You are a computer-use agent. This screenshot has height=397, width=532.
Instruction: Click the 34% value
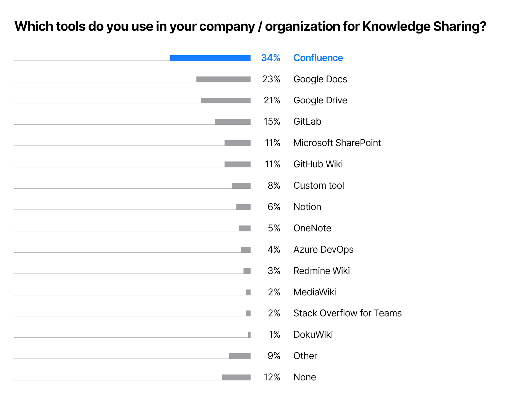coord(271,58)
